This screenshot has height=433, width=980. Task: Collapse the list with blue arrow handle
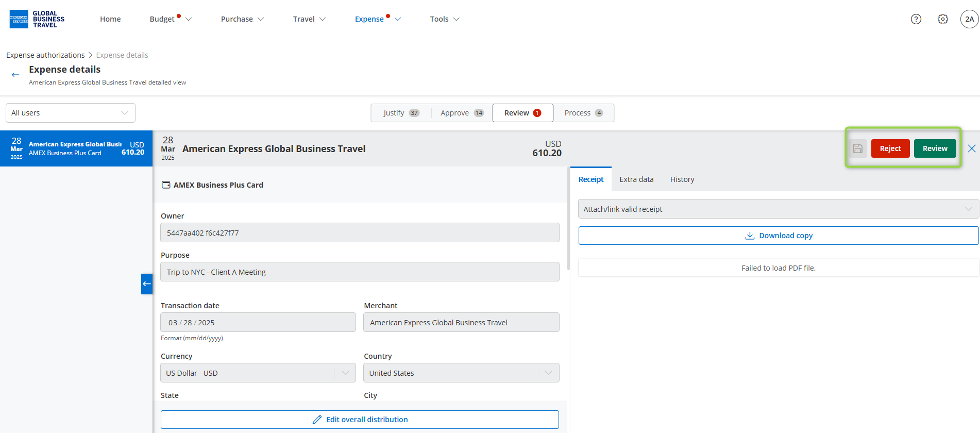tap(147, 284)
